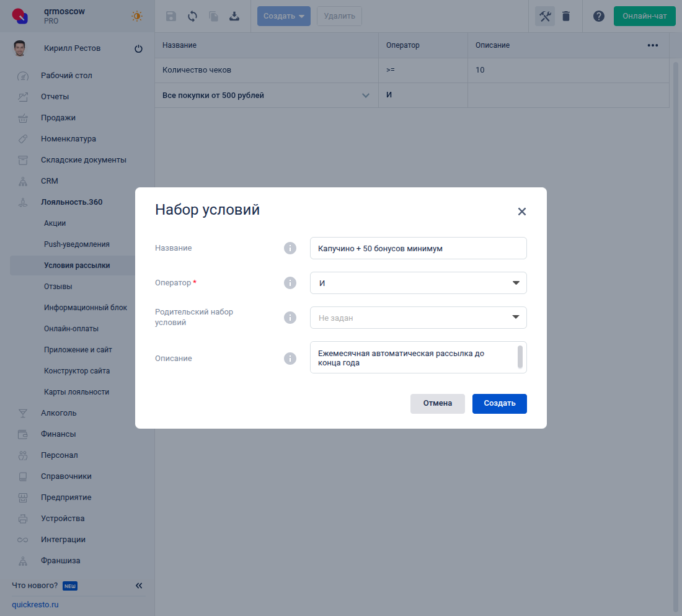The image size is (682, 616).
Task: Click the Отмена button
Action: point(437,404)
